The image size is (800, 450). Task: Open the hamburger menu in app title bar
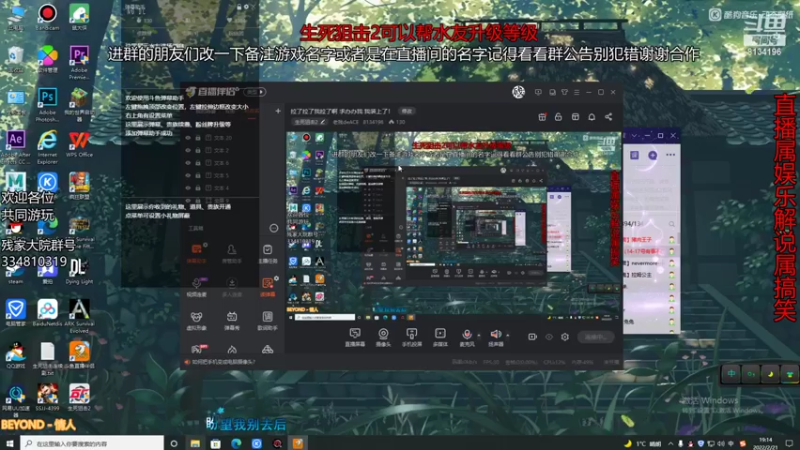tap(577, 92)
